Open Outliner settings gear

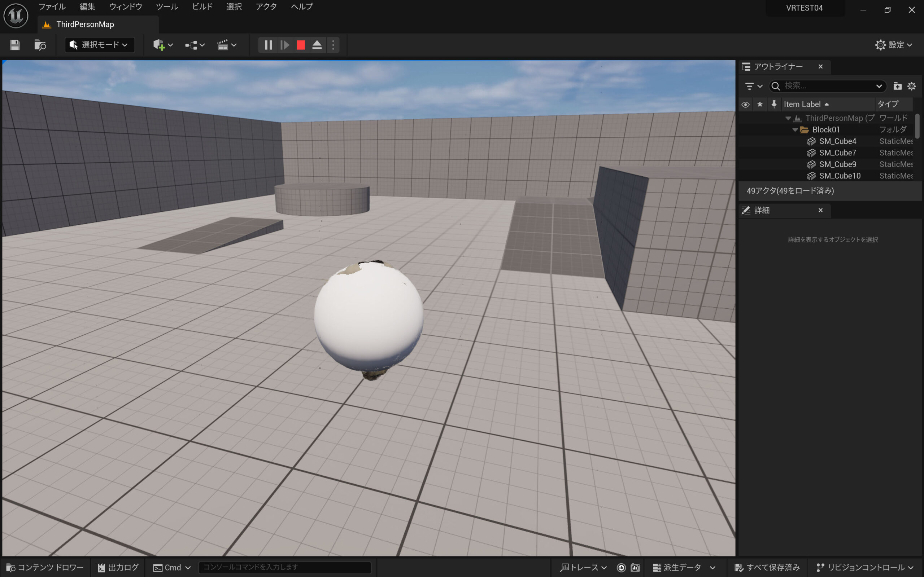[911, 86]
